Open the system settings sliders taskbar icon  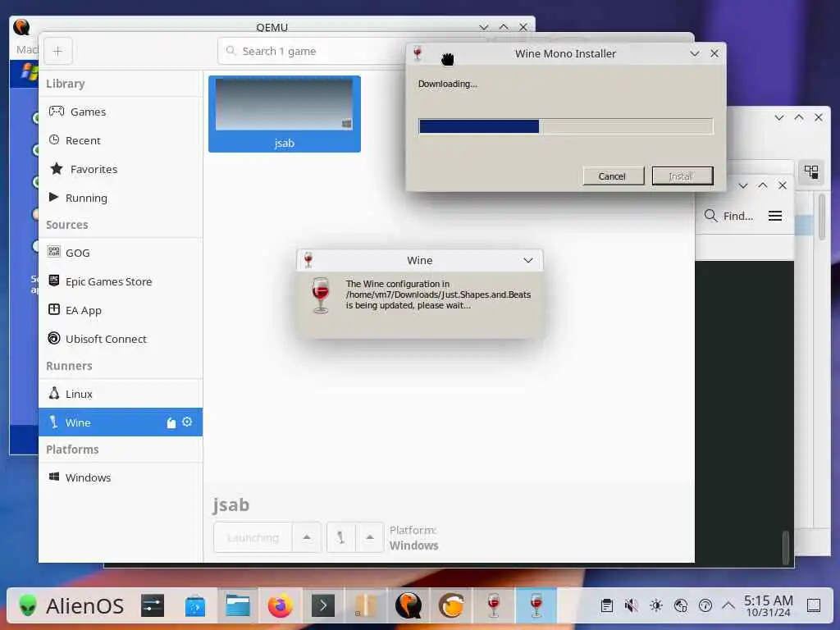tap(153, 606)
